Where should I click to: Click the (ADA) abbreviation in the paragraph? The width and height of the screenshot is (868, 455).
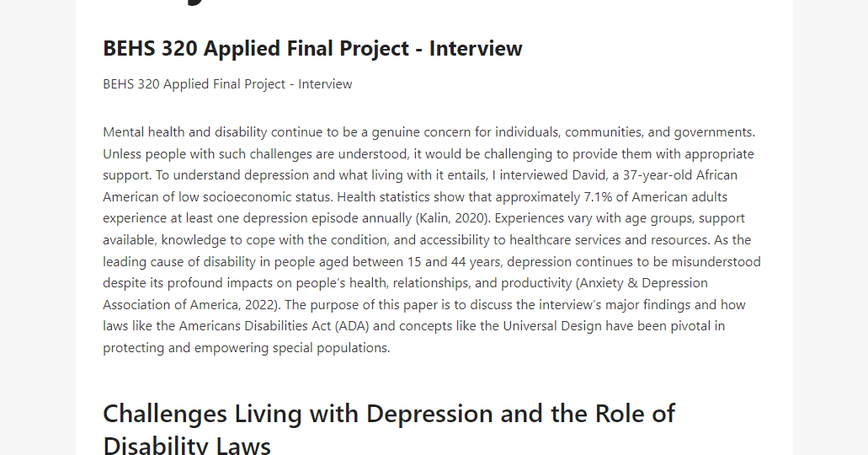[352, 326]
